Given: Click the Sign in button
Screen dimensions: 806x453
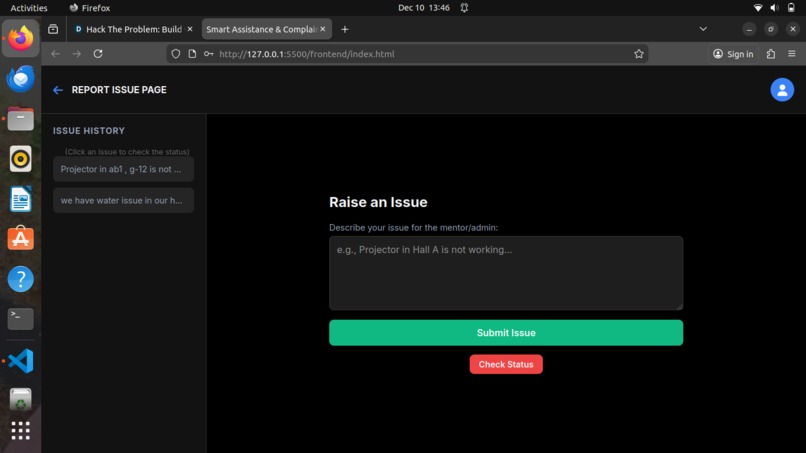Looking at the screenshot, I should 733,53.
